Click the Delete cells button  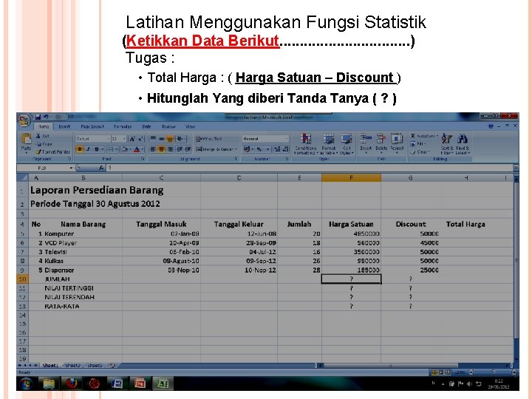381,144
